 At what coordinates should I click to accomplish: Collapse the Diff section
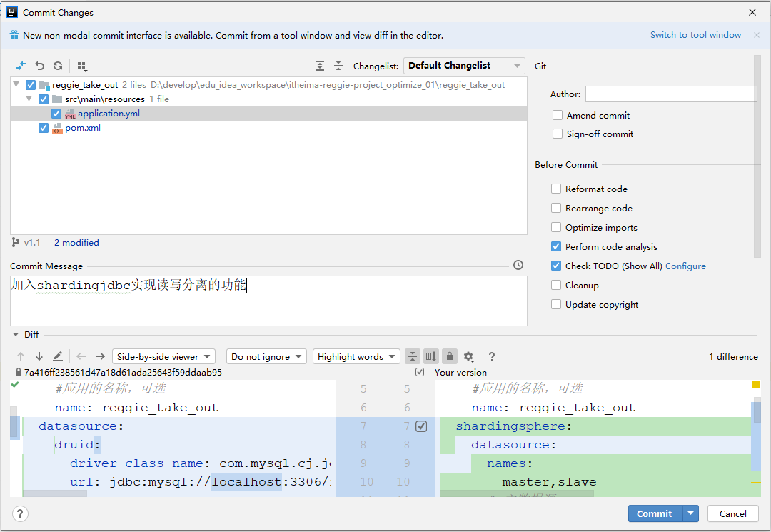click(16, 334)
